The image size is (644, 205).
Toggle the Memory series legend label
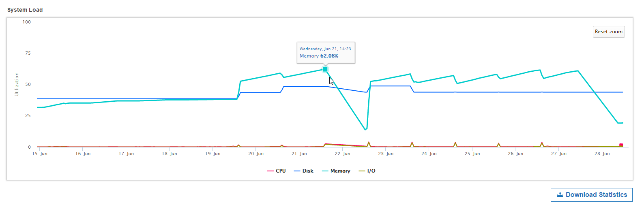[340, 171]
